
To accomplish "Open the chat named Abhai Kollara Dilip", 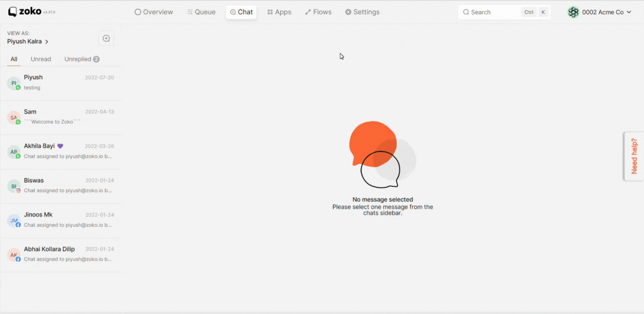I will 61,255.
